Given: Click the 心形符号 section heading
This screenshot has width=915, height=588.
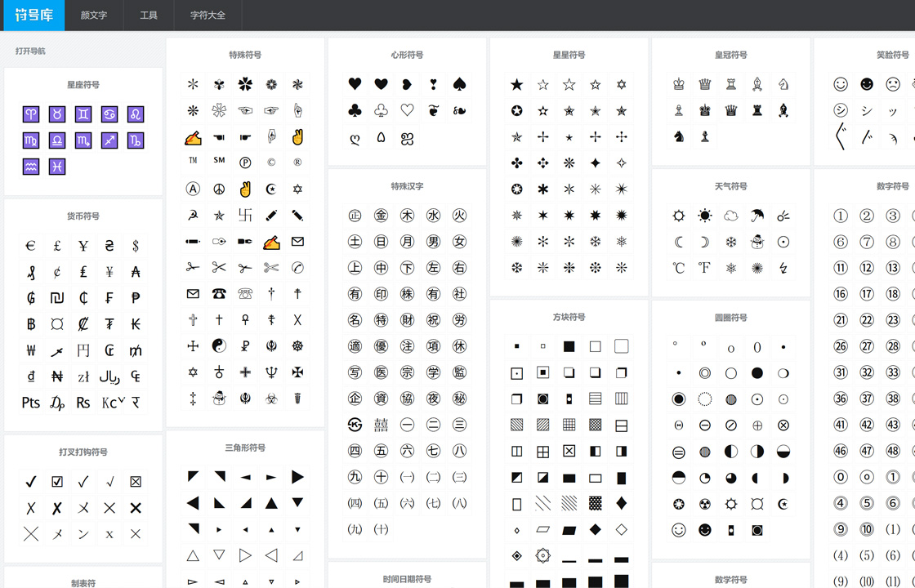Looking at the screenshot, I should click(408, 55).
